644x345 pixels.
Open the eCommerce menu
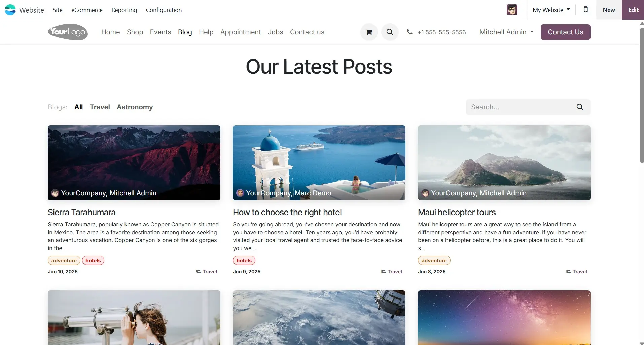pyautogui.click(x=87, y=10)
